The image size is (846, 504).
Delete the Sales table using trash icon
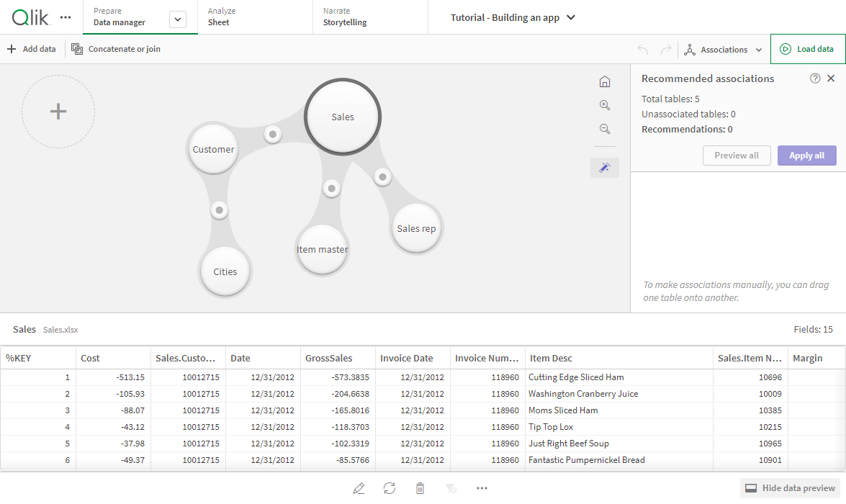(420, 488)
